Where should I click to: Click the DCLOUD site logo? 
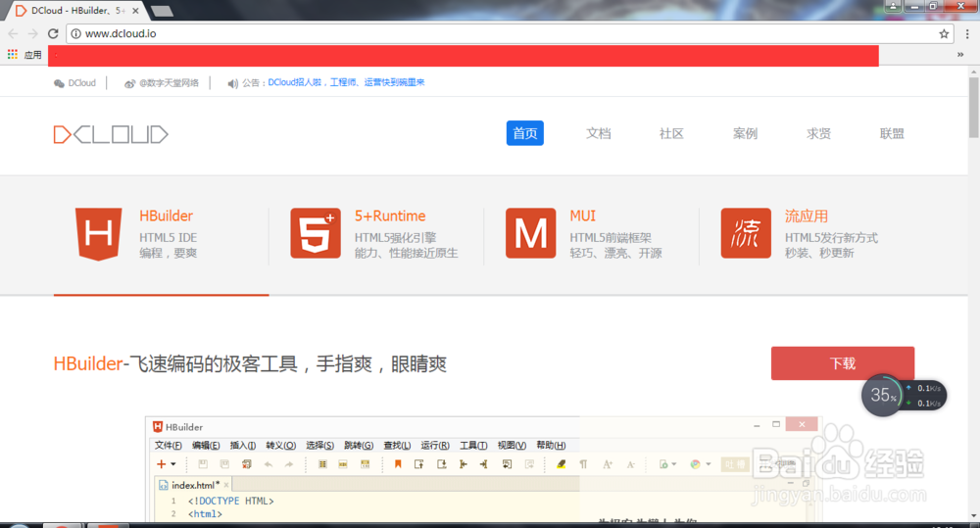[111, 134]
